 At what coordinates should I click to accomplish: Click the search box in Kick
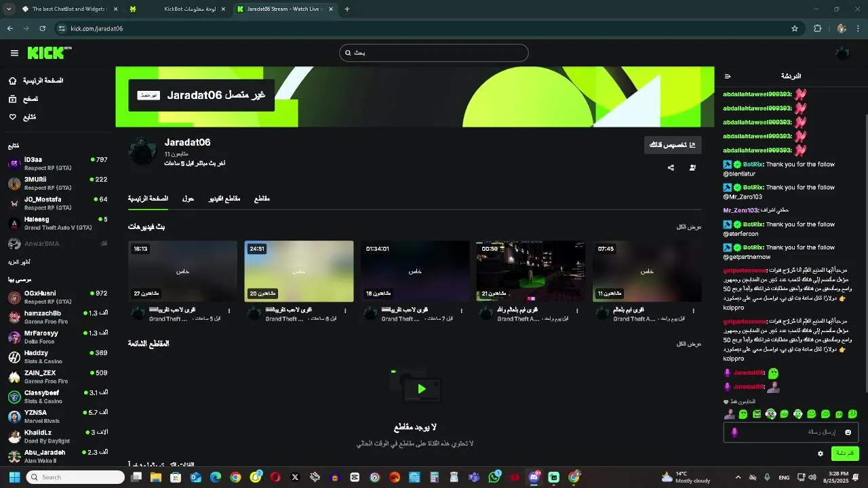coord(434,53)
